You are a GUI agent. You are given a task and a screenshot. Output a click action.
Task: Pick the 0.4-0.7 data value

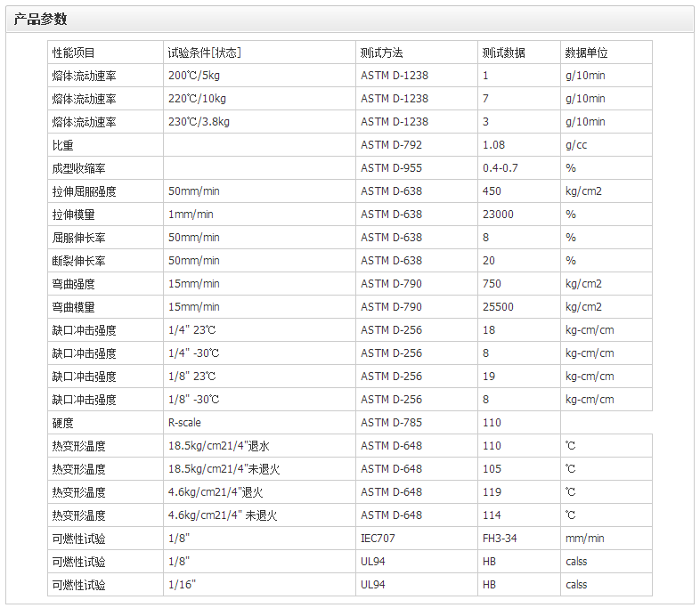(x=518, y=168)
